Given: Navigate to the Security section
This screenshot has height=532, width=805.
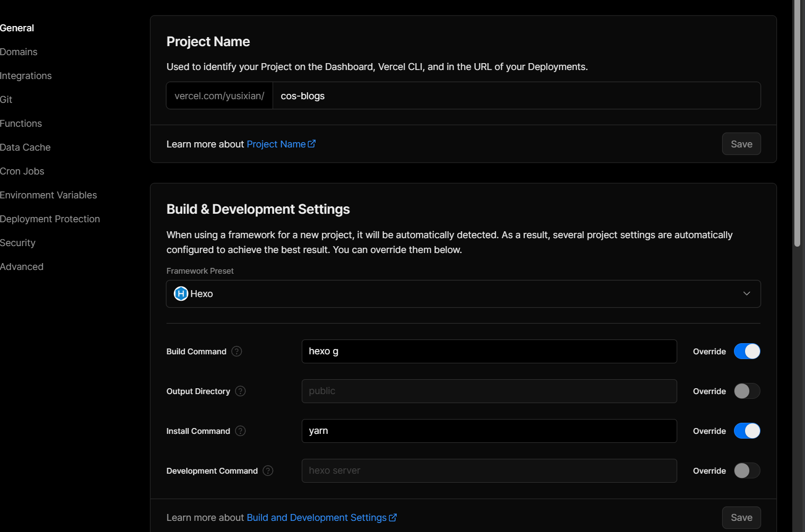Looking at the screenshot, I should coord(17,242).
